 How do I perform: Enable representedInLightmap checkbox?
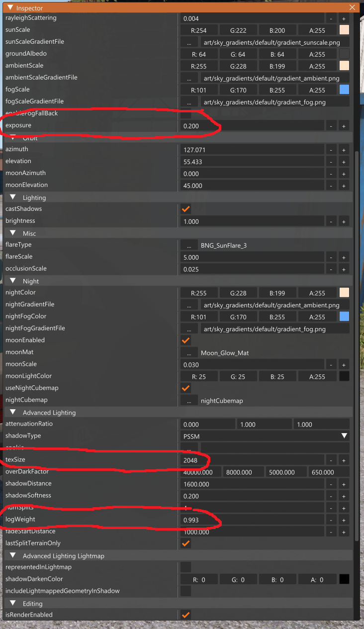coord(185,567)
